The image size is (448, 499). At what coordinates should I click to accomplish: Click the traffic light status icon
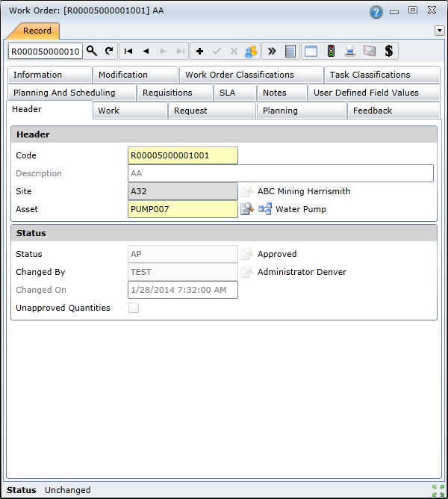coord(330,51)
